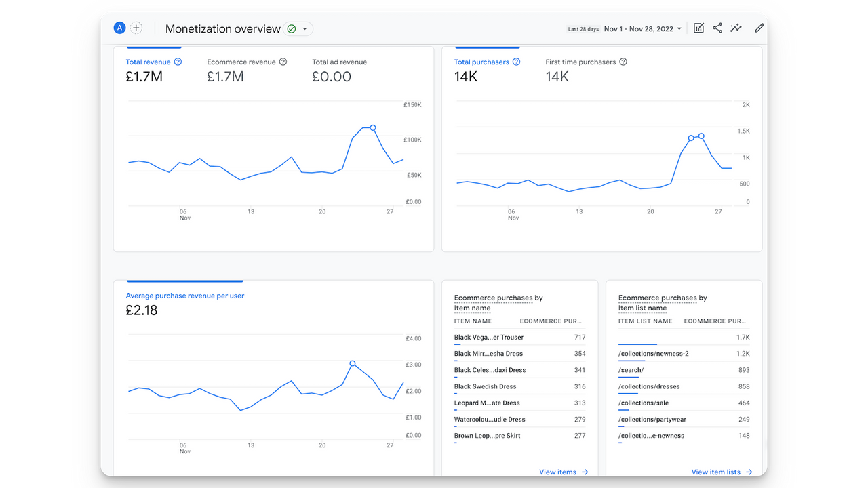Open the customize report chart icon
The height and width of the screenshot is (488, 868).
click(698, 28)
